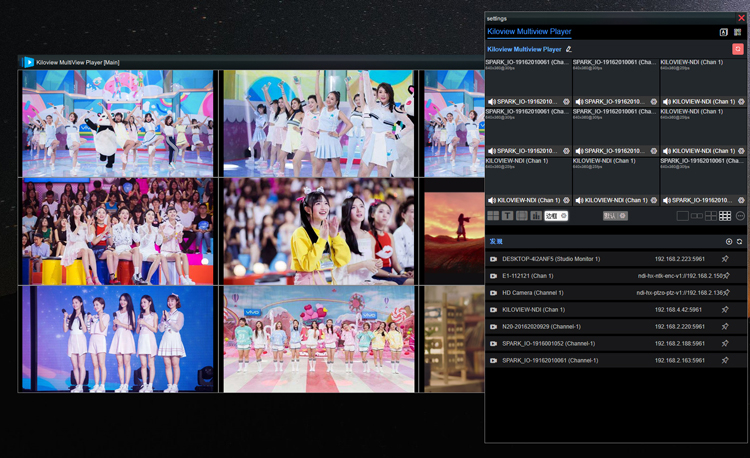Screen dimensions: 750x458
Task: Open the highlighted border option button
Action: (x=556, y=216)
